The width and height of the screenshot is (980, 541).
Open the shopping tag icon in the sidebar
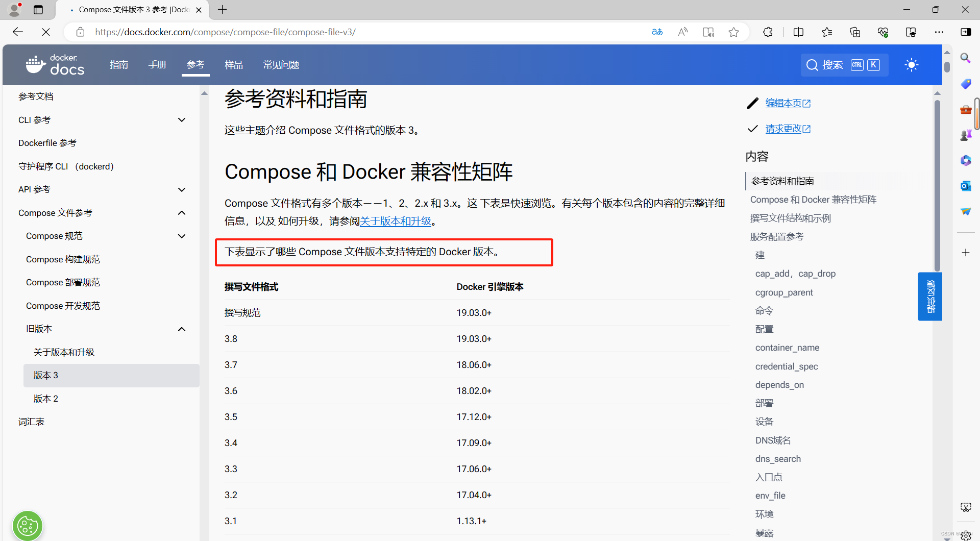966,84
